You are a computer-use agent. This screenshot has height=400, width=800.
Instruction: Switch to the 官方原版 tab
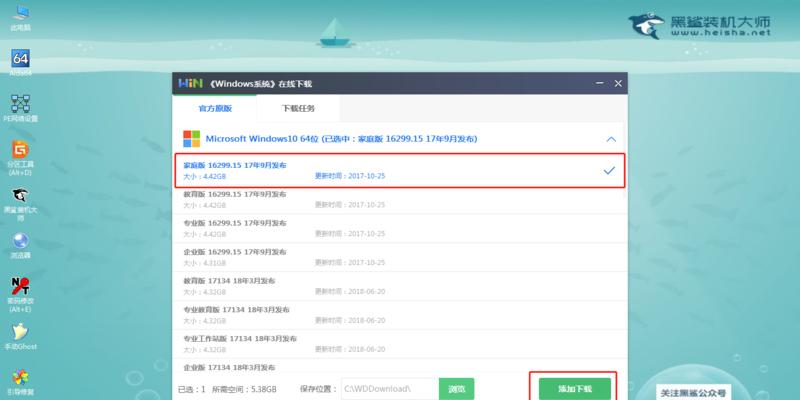(x=215, y=109)
